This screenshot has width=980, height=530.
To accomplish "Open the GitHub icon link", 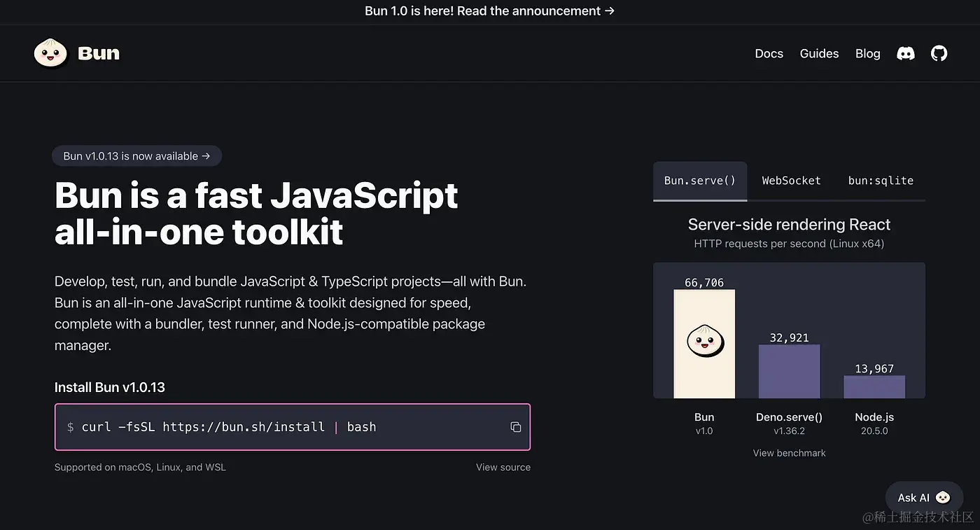I will [939, 54].
